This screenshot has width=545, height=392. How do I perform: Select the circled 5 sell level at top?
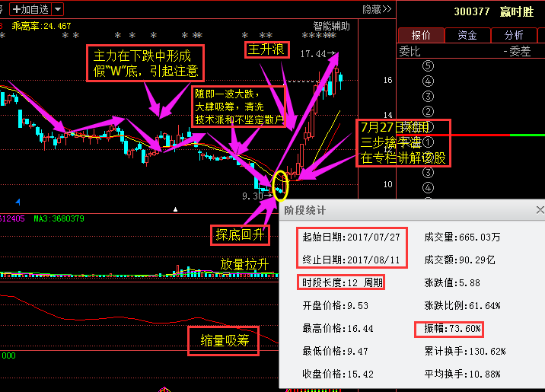pyautogui.click(x=429, y=65)
